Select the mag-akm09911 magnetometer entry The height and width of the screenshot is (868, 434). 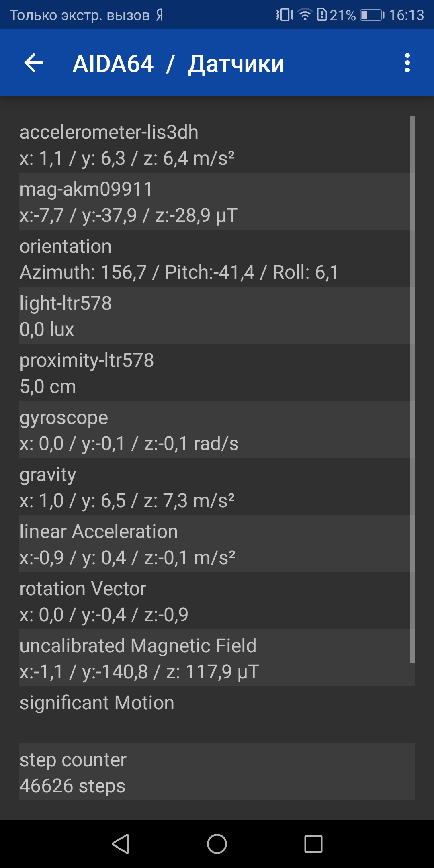(217, 201)
